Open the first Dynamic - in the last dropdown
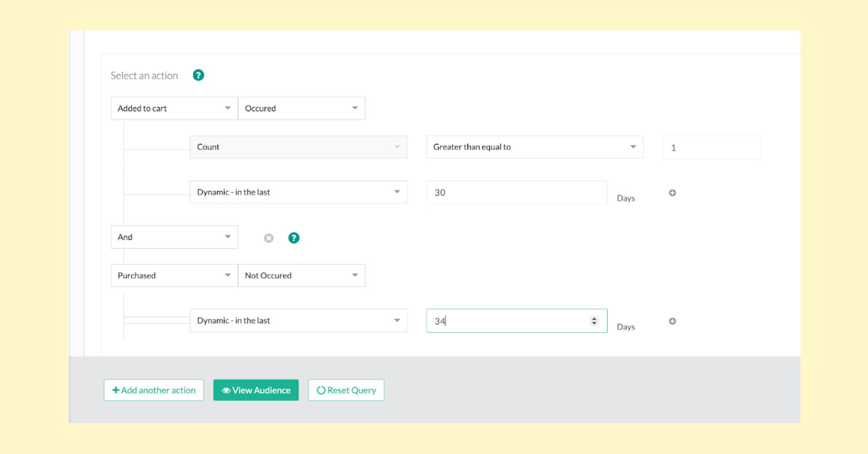The height and width of the screenshot is (454, 868). (x=298, y=193)
